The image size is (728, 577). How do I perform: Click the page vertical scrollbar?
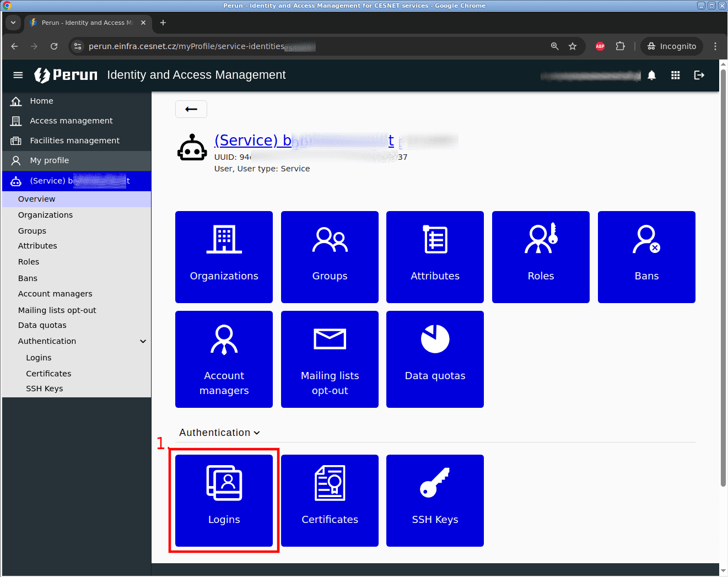coord(723,276)
